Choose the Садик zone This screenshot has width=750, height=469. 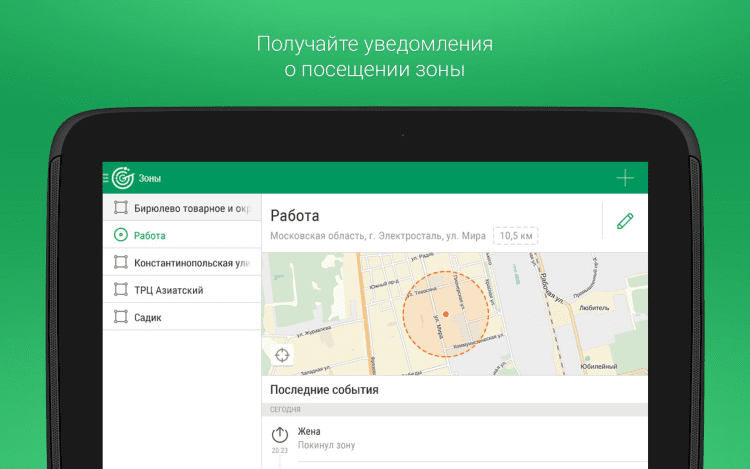tap(182, 316)
